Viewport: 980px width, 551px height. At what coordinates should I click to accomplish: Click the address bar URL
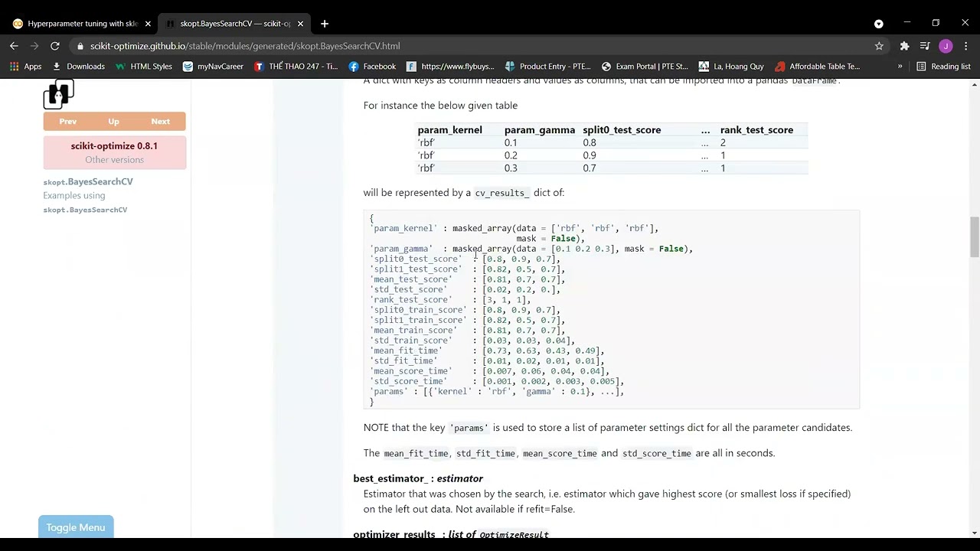(245, 46)
